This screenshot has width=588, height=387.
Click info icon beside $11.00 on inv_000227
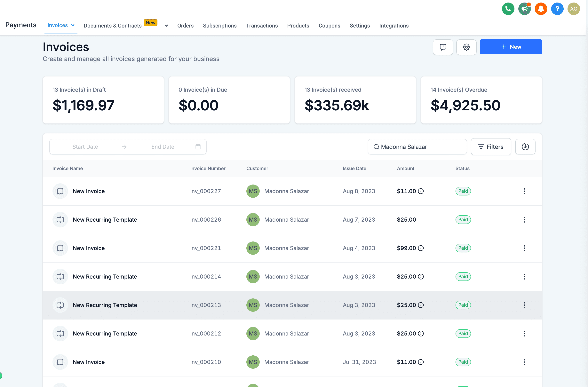pos(421,191)
